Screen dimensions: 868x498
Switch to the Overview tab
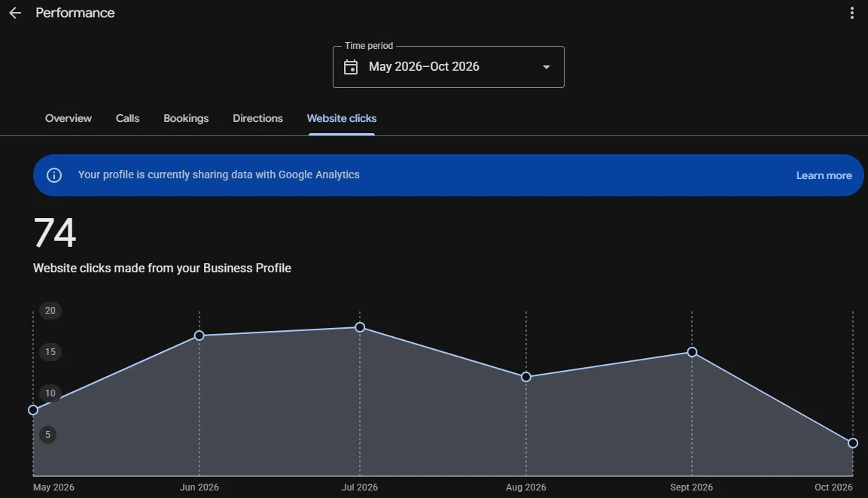click(68, 118)
